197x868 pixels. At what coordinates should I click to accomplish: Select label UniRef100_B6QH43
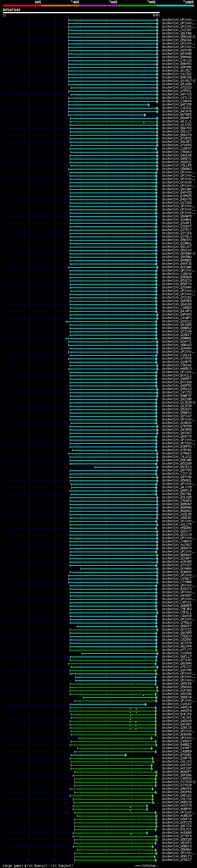tap(177, 511)
